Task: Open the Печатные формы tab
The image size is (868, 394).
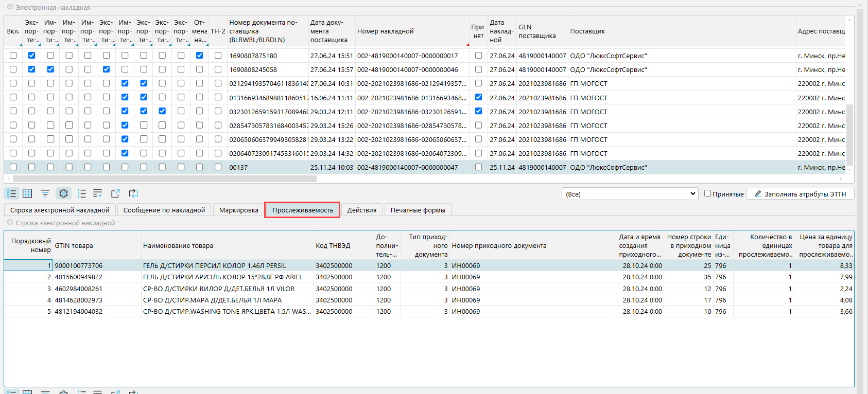Action: coord(418,210)
